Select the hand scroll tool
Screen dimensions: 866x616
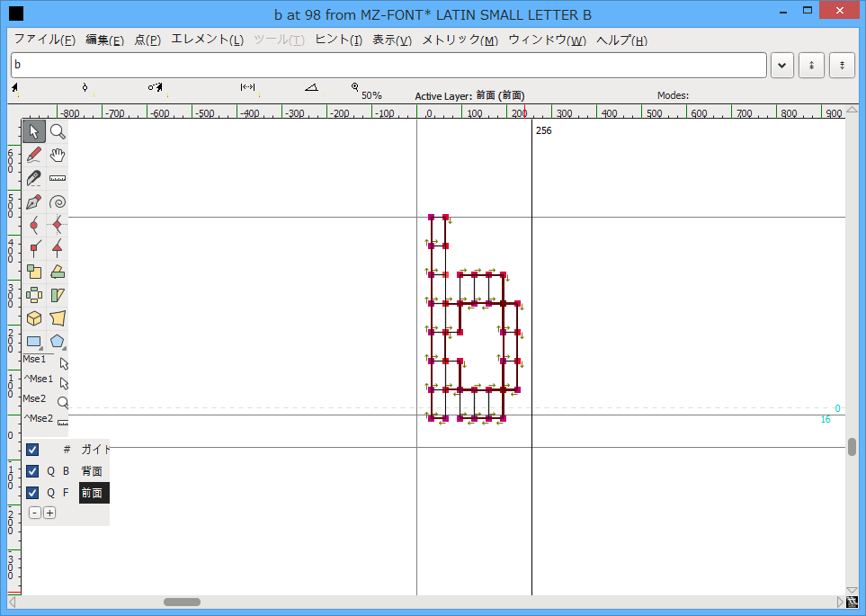(58, 155)
